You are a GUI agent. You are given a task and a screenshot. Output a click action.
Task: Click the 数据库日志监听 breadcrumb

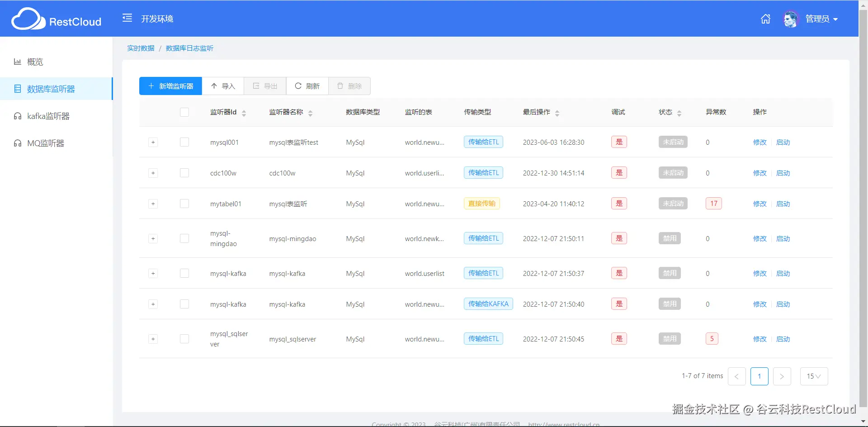[x=189, y=48]
